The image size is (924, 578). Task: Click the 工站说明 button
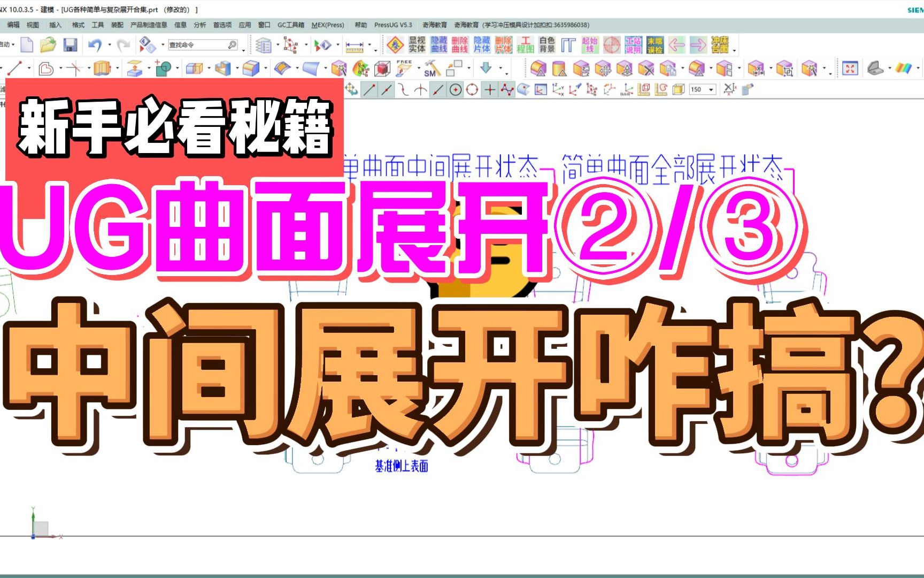pyautogui.click(x=633, y=44)
